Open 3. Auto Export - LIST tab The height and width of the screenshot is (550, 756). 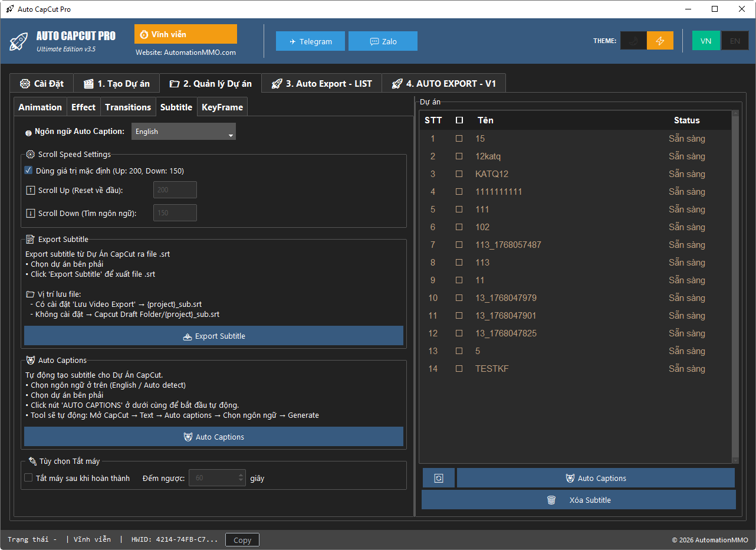point(322,84)
